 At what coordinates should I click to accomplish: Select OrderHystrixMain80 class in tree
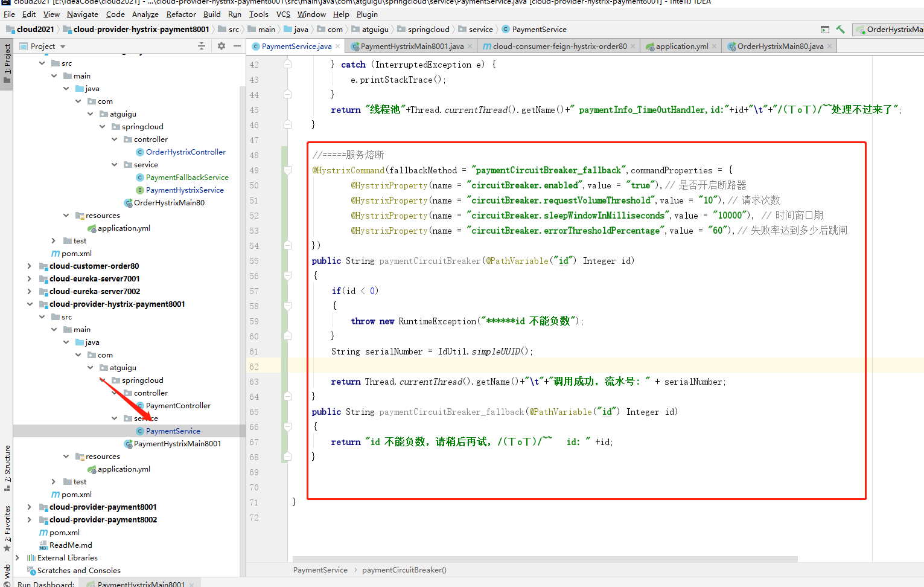169,203
